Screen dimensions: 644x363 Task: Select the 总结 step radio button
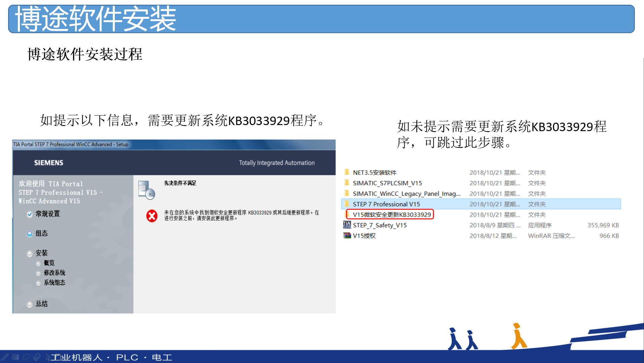tap(30, 304)
